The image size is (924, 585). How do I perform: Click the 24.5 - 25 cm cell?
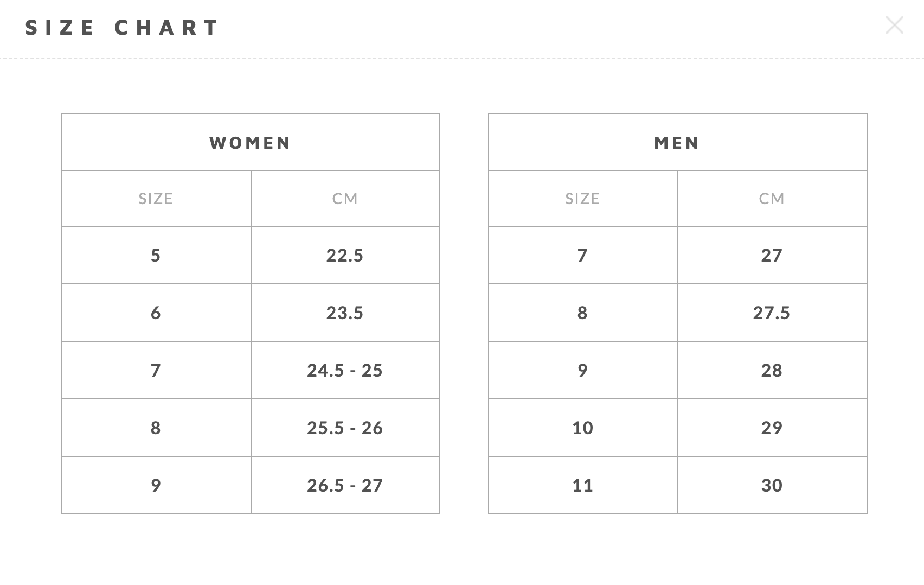345,370
